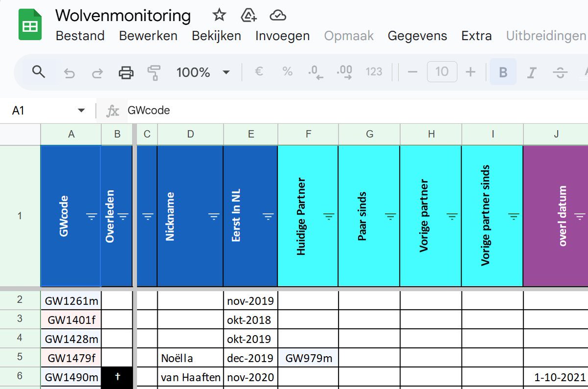
Task: Click the Wolvenmonitoring document title
Action: click(x=123, y=15)
